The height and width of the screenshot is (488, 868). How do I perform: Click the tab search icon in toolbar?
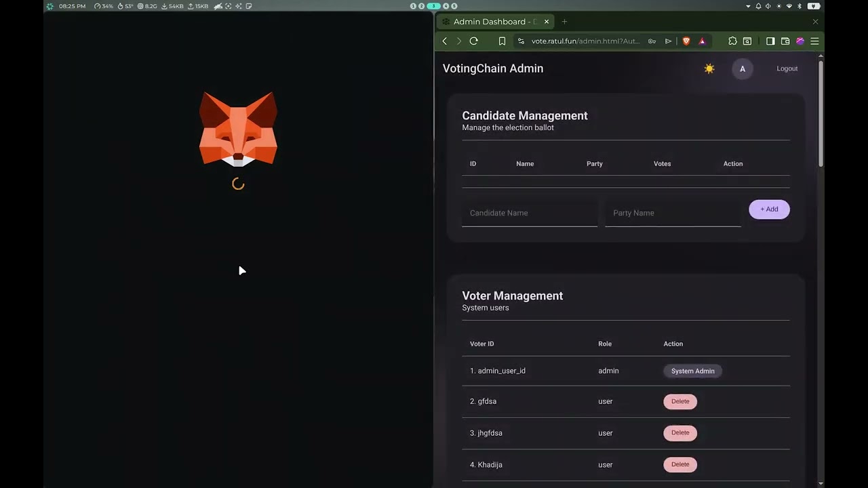747,41
